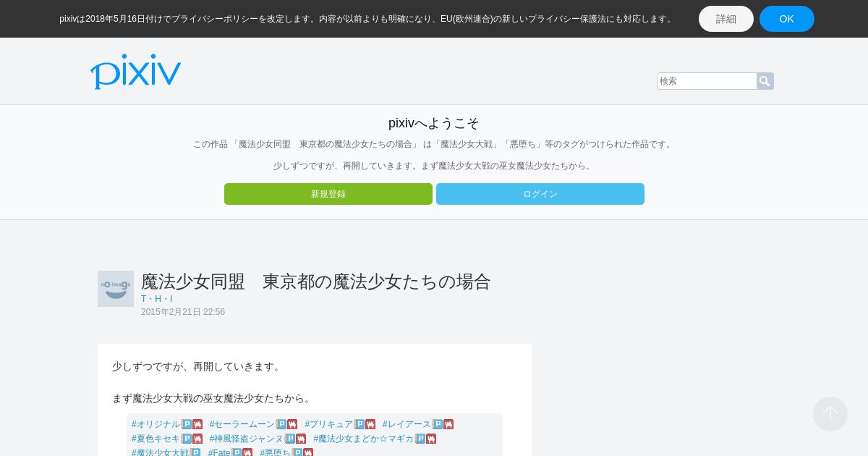Dismiss privacy banner with OK button
The height and width of the screenshot is (456, 868).
click(787, 19)
